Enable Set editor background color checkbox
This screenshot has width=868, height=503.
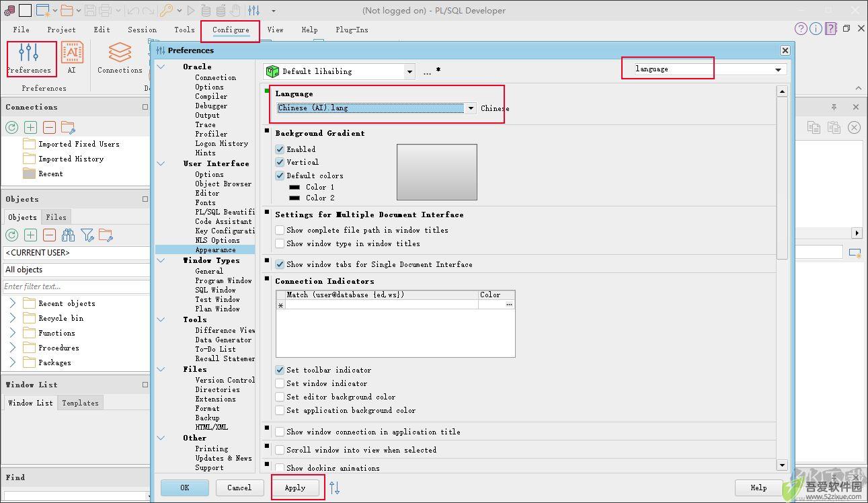tap(280, 397)
